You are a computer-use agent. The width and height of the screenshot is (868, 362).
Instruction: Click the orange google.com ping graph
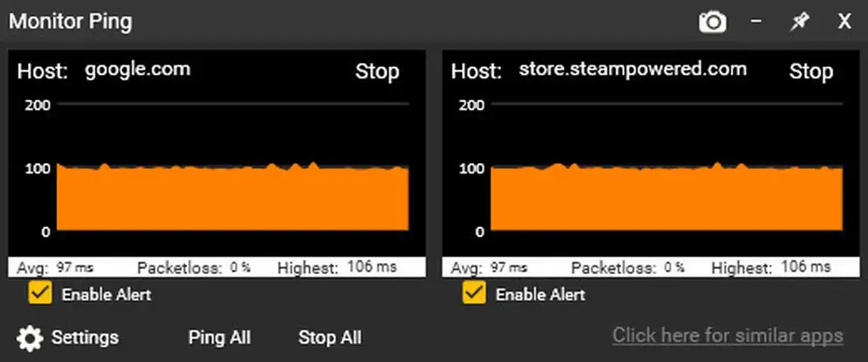232,198
